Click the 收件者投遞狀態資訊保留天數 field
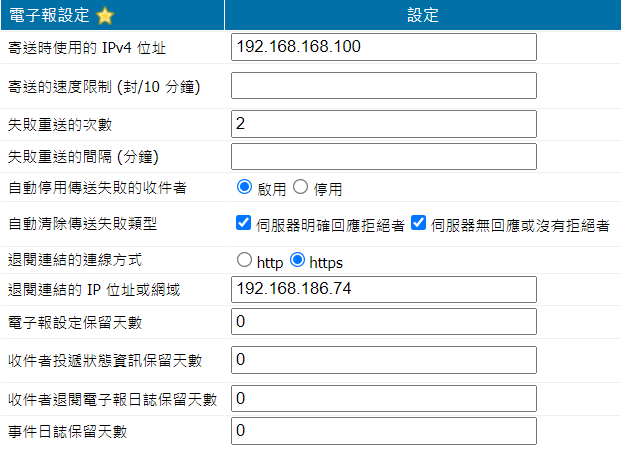This screenshot has width=621, height=460. point(383,359)
